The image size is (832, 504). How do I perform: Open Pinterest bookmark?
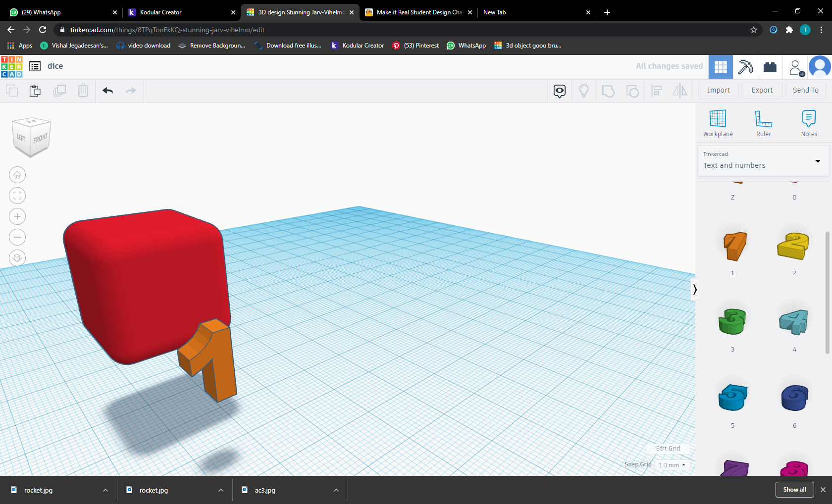coord(416,46)
